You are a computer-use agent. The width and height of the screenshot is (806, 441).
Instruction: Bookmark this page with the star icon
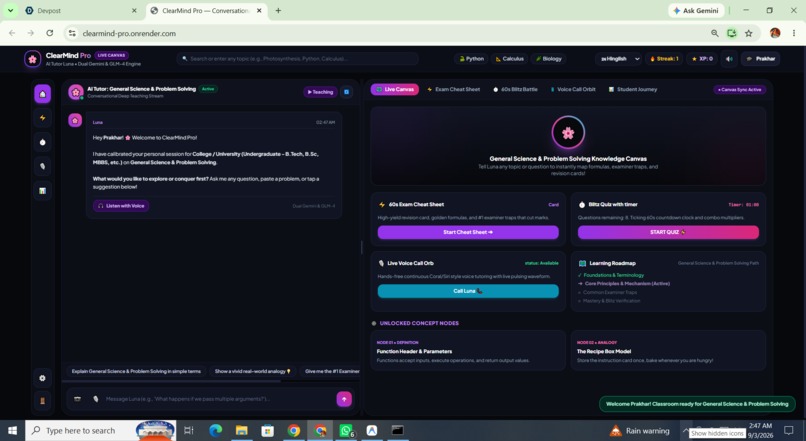click(748, 33)
